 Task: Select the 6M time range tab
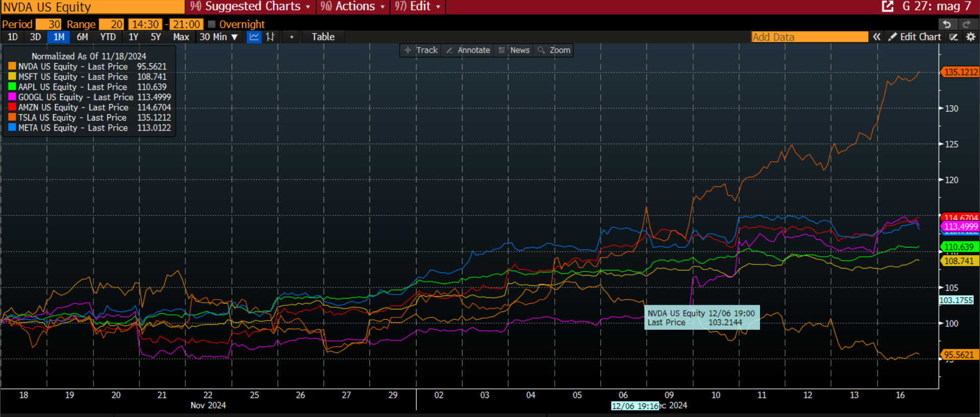(82, 37)
